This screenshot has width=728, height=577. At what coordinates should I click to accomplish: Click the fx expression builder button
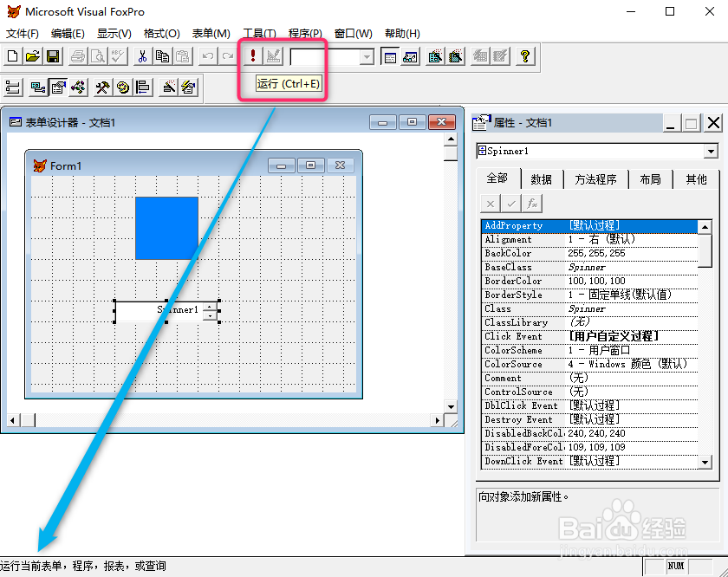(x=532, y=204)
